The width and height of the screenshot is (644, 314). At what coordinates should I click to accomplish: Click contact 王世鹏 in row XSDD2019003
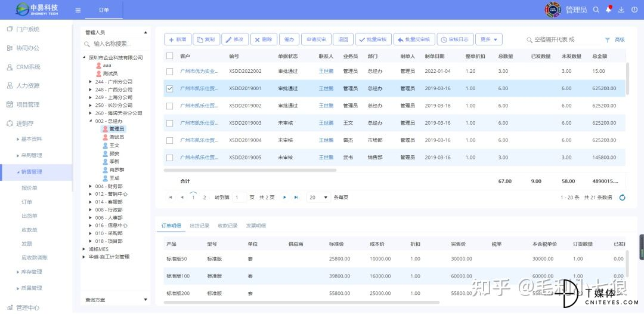pyautogui.click(x=326, y=123)
